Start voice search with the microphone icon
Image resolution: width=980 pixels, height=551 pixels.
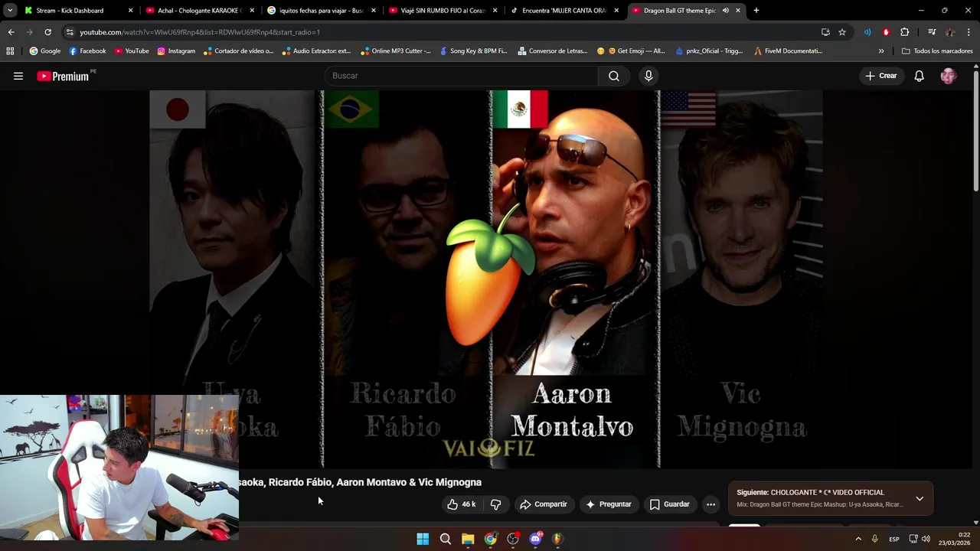point(648,76)
